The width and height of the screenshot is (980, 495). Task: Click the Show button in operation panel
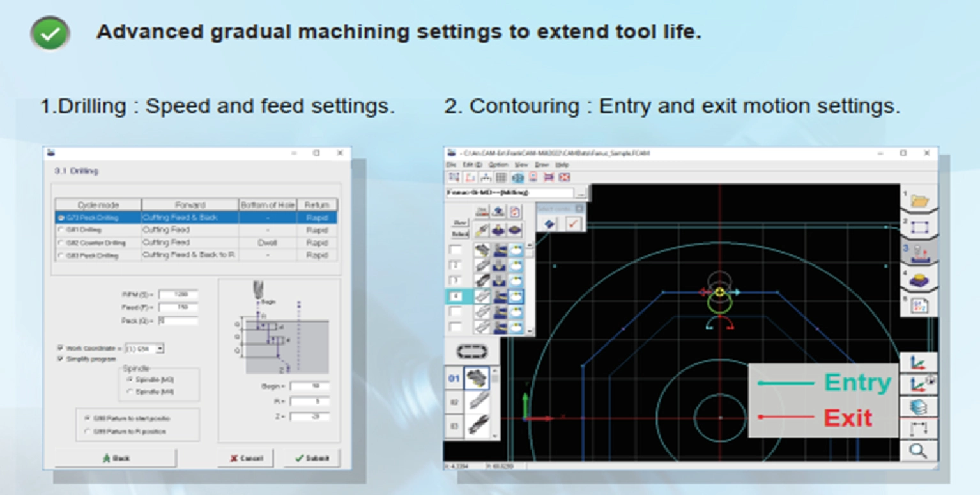[x=460, y=223]
